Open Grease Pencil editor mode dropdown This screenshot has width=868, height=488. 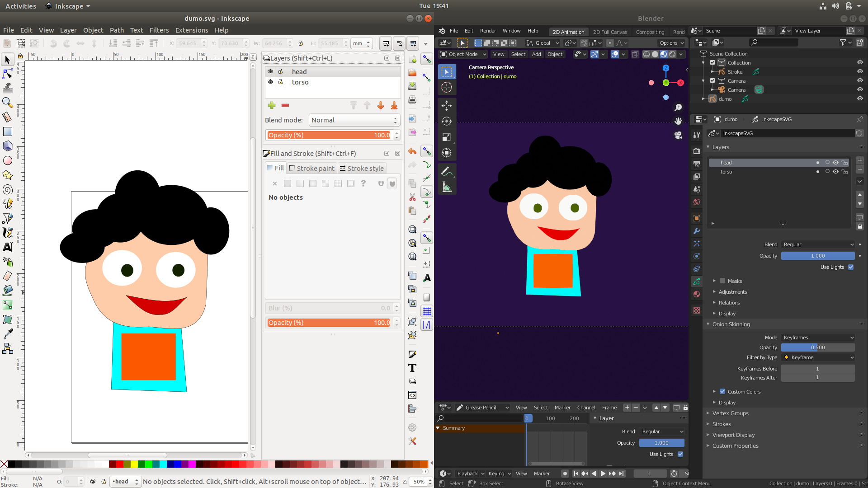pyautogui.click(x=482, y=408)
